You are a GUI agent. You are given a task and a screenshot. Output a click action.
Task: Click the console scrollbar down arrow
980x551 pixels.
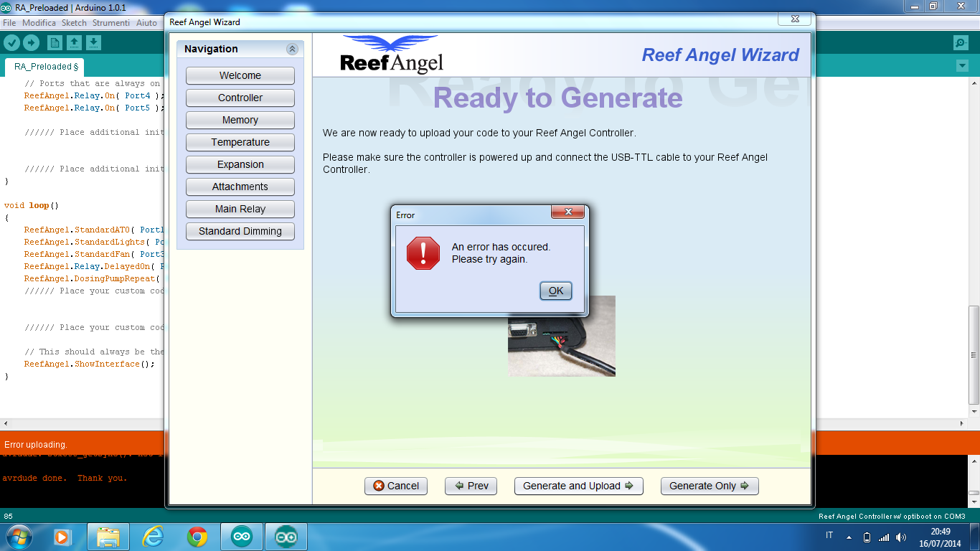point(974,502)
